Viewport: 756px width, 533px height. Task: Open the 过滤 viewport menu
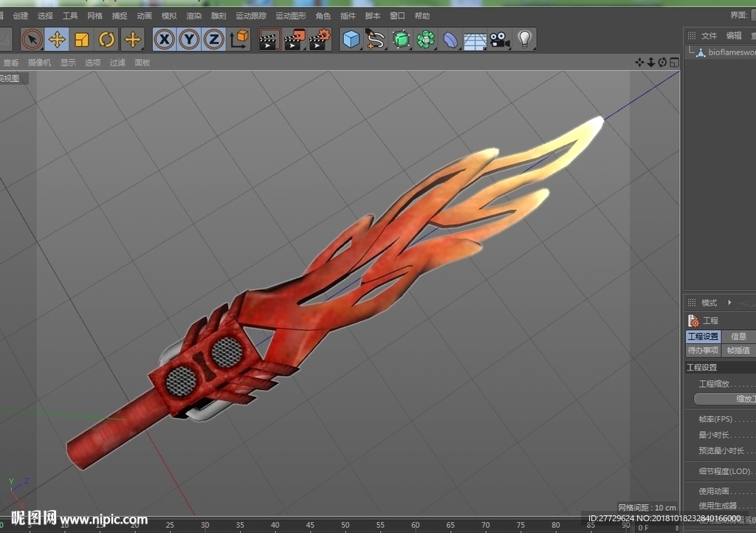(117, 63)
